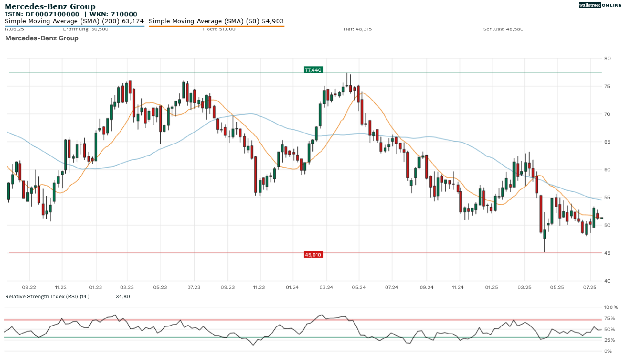Click the 75% RSI axis label

point(610,318)
